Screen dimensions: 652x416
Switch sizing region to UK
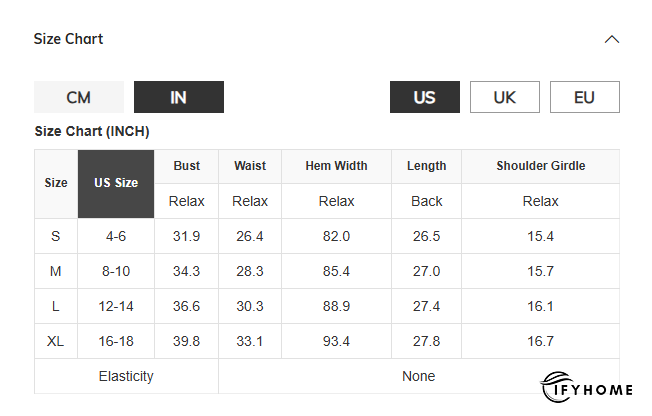tap(505, 97)
